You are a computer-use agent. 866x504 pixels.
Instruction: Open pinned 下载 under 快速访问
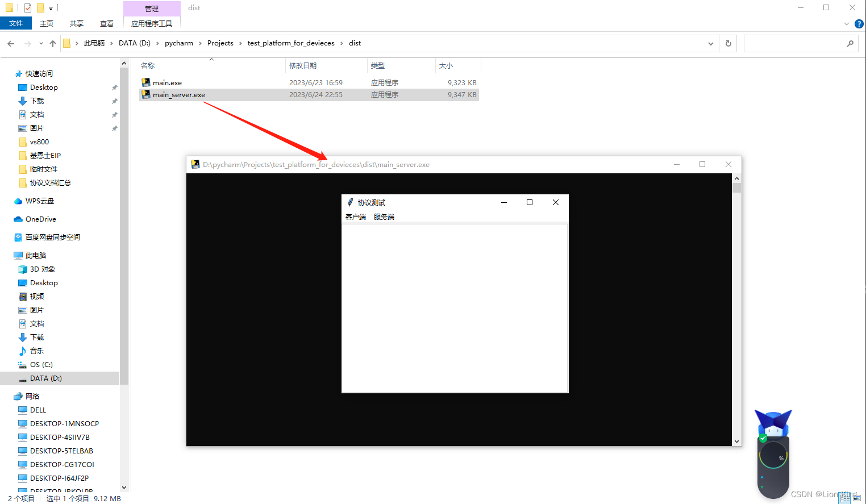(36, 101)
